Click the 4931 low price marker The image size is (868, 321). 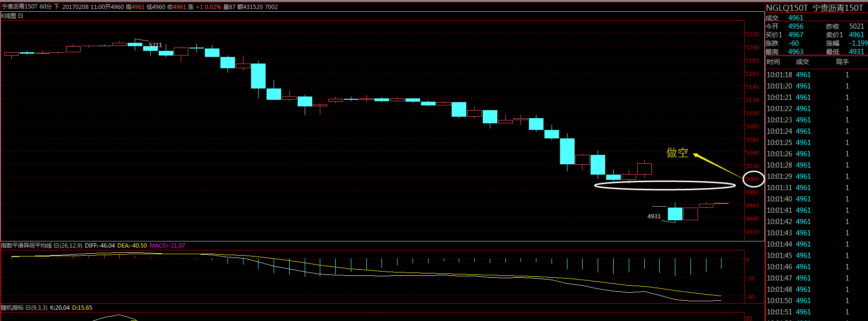[654, 217]
